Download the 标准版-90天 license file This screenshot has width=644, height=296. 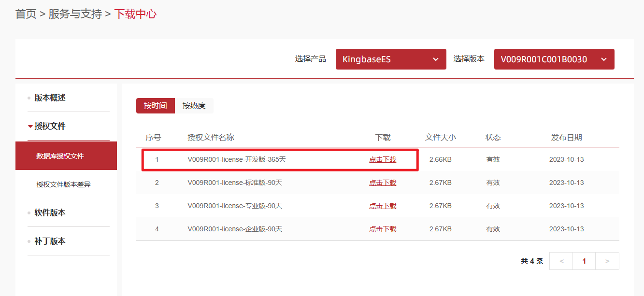coord(383,183)
